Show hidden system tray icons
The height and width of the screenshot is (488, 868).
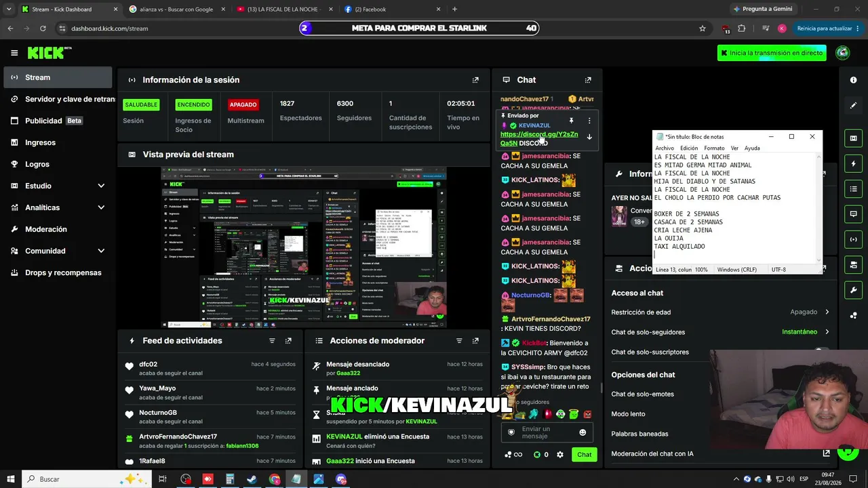(x=736, y=479)
